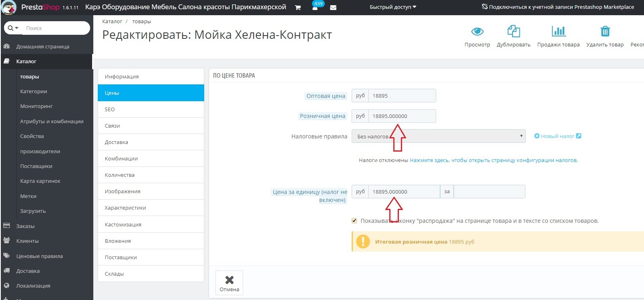Click the Розничная цена label
Viewport: 644px width, 300px height.
pos(322,116)
